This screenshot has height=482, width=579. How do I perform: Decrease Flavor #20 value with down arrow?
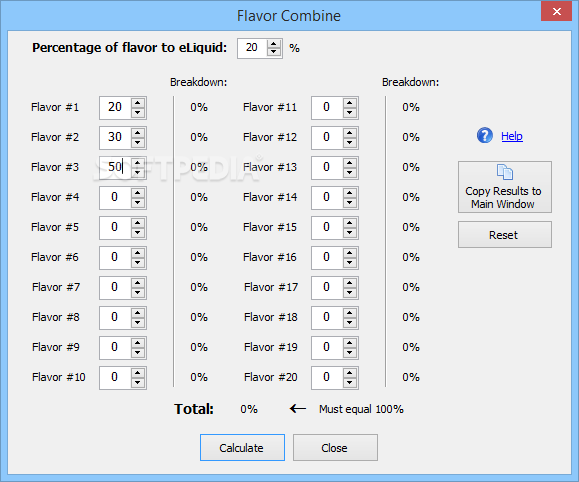pyautogui.click(x=350, y=383)
